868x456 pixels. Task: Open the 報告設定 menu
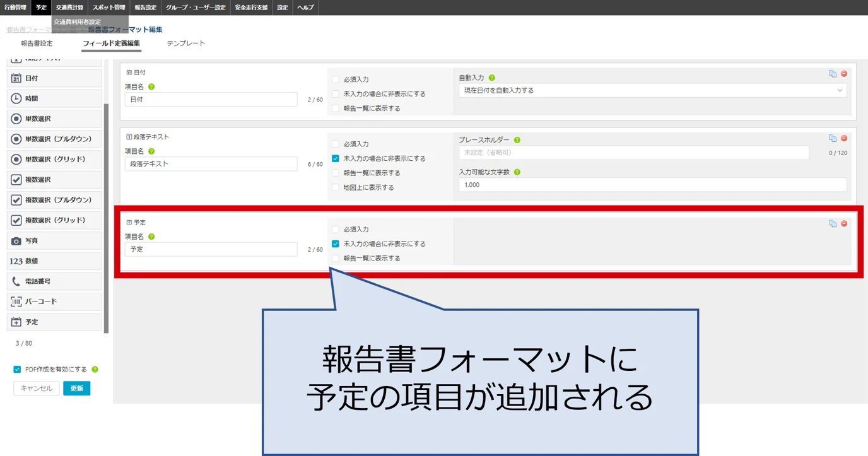(x=145, y=8)
